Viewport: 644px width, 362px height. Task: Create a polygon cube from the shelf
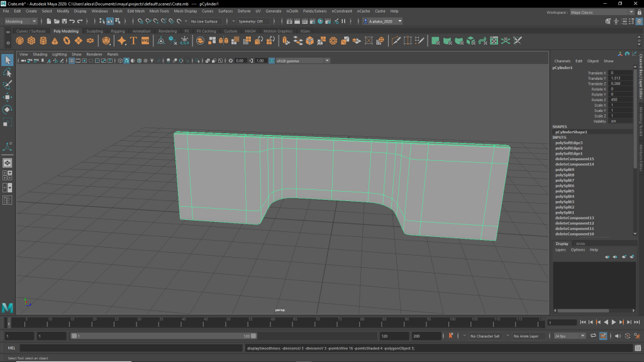(x=31, y=41)
